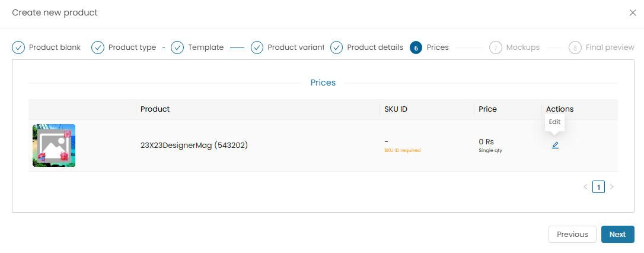Click the Template step checkmark icon
The height and width of the screenshot is (253, 644).
[x=177, y=48]
